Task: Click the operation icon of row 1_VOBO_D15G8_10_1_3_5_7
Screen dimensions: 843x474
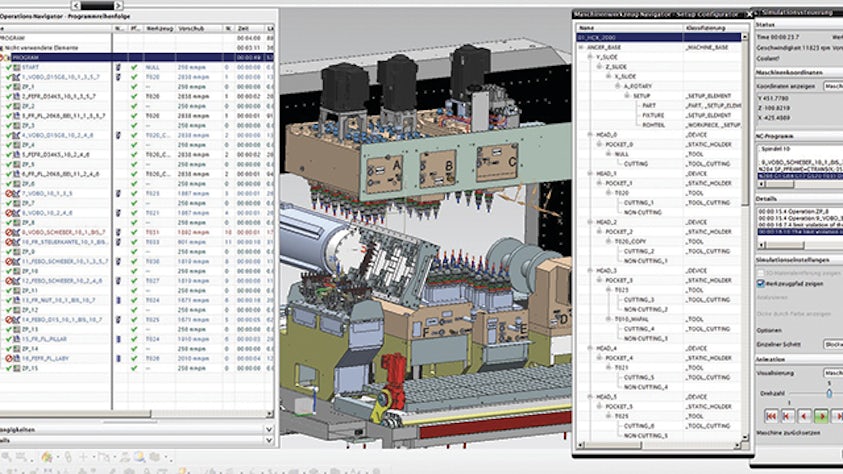Action: (17, 77)
